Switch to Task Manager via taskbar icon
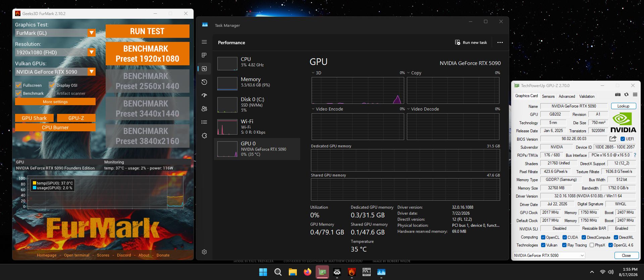 [381, 272]
